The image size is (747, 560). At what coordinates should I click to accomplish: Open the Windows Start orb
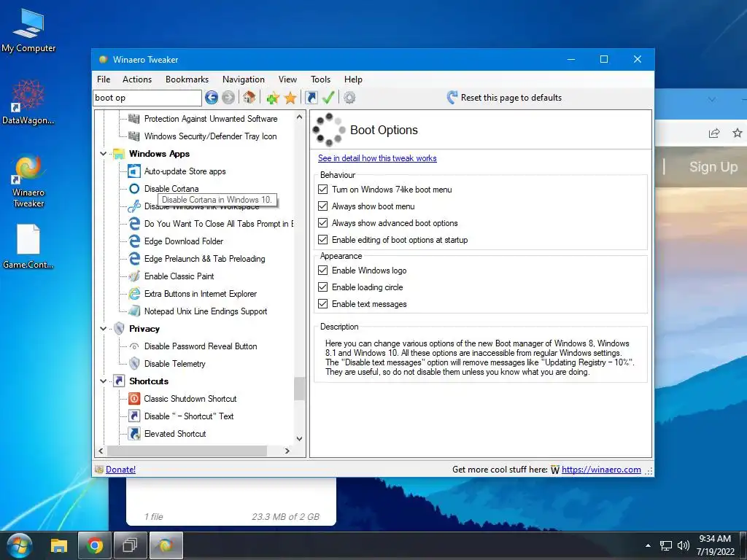(x=20, y=545)
